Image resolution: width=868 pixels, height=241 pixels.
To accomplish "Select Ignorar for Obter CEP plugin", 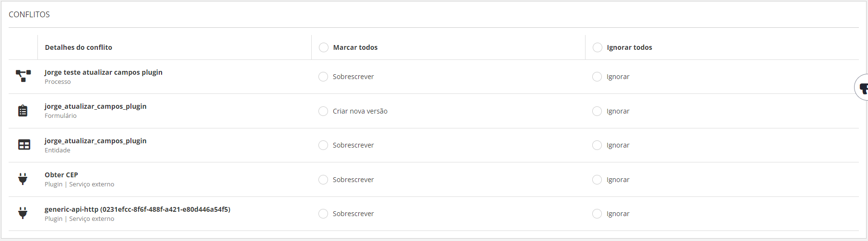I will pyautogui.click(x=597, y=180).
